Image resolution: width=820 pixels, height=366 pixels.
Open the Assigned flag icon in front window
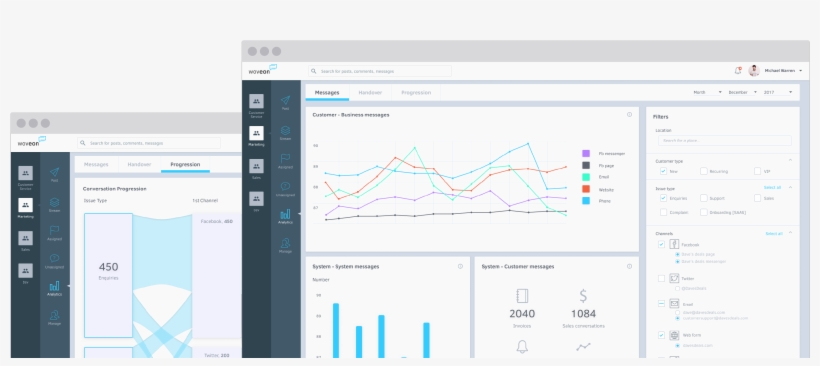click(286, 158)
